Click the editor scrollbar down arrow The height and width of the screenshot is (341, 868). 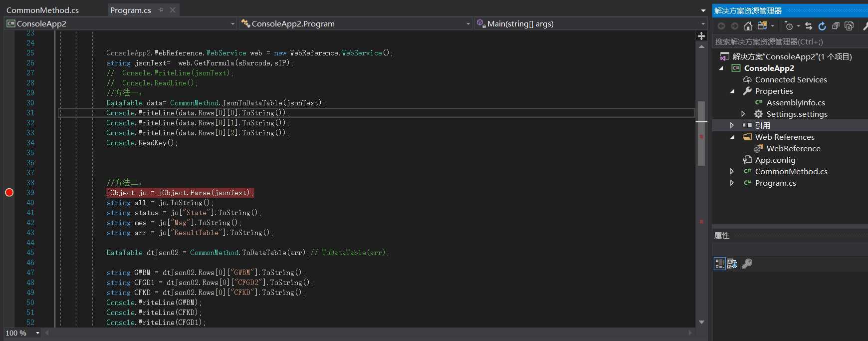tap(701, 322)
